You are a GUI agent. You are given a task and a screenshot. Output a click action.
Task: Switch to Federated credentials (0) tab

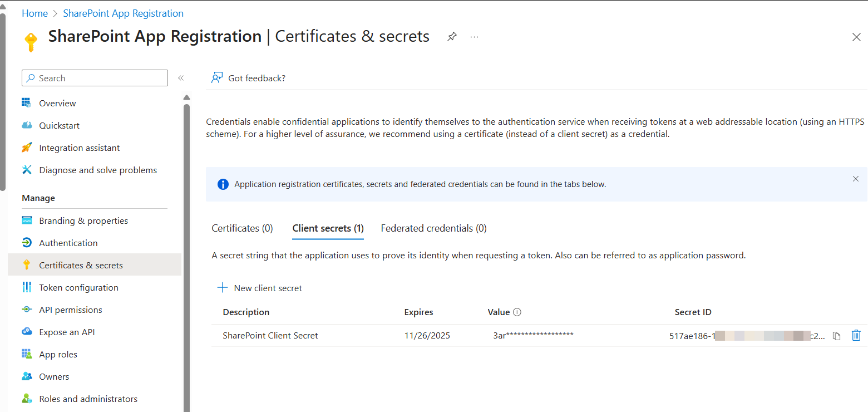pyautogui.click(x=434, y=228)
